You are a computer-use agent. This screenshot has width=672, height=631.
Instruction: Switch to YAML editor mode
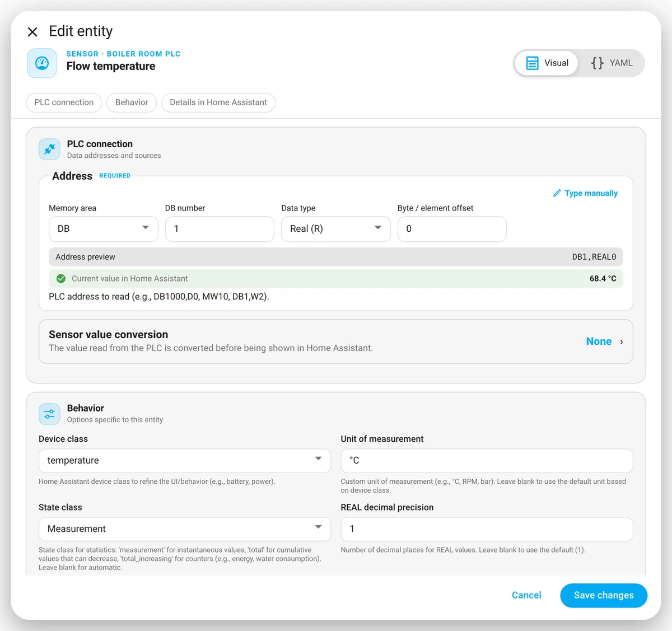tap(612, 63)
